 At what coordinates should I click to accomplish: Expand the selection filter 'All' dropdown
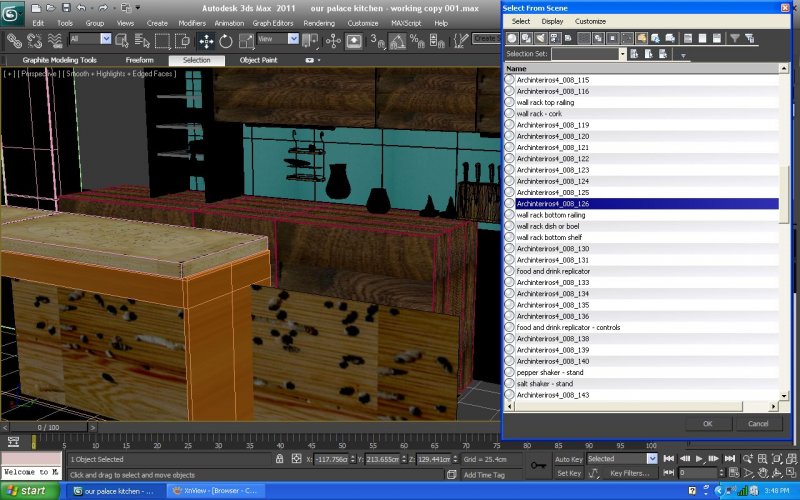click(x=105, y=39)
